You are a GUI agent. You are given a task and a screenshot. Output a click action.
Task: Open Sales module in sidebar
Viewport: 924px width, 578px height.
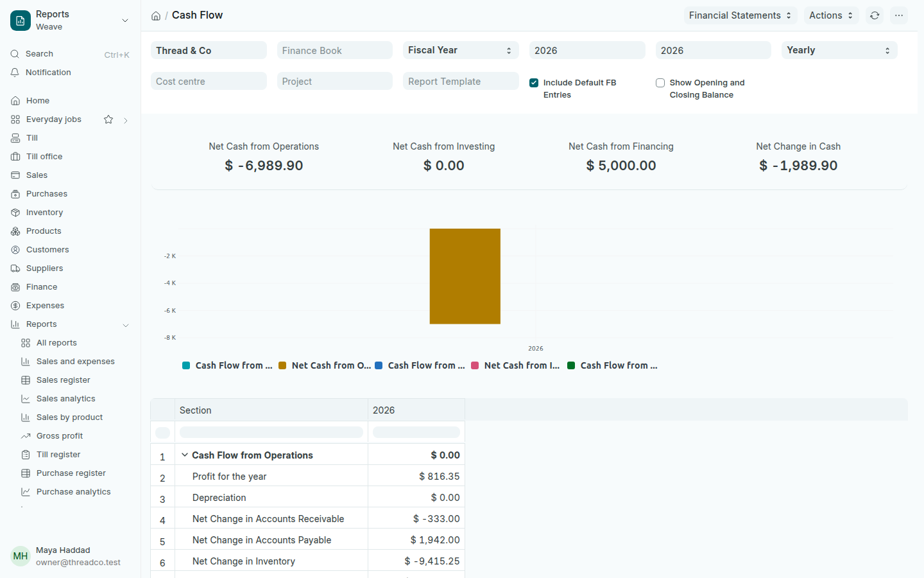click(70, 175)
